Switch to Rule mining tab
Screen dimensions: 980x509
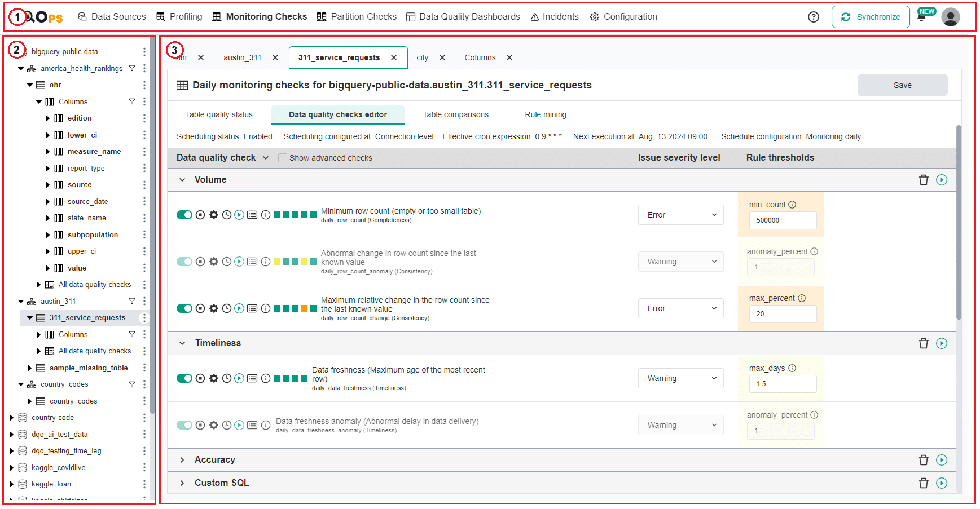point(546,114)
